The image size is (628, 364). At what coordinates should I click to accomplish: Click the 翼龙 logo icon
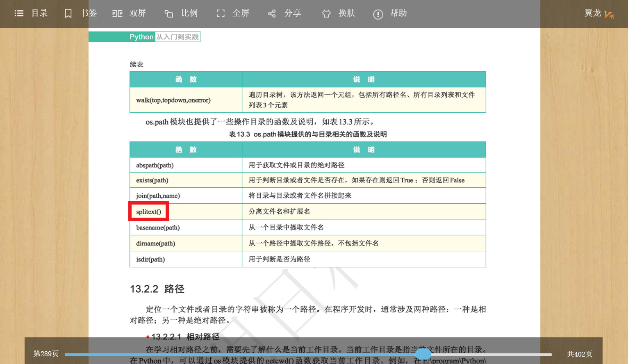point(609,15)
